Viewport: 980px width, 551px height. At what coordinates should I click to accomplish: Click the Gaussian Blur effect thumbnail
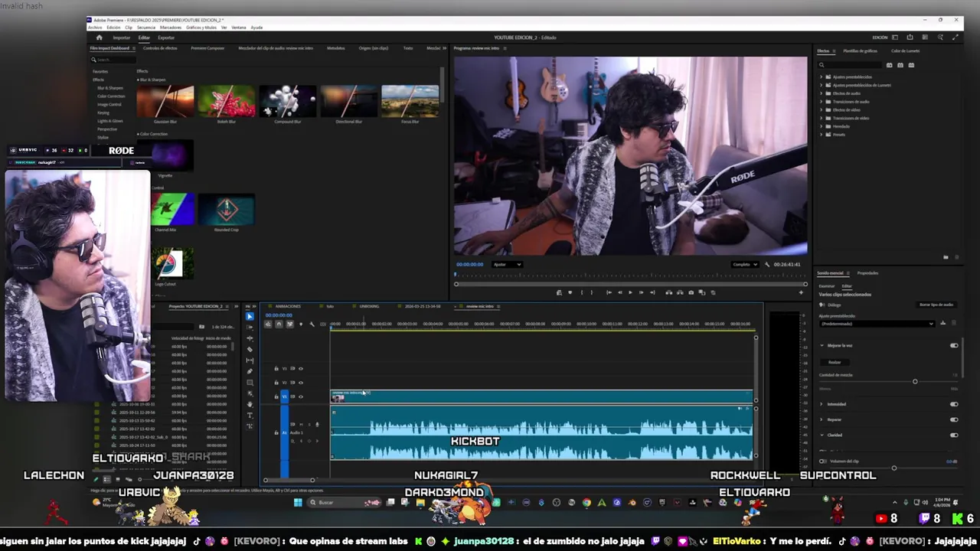(x=165, y=101)
